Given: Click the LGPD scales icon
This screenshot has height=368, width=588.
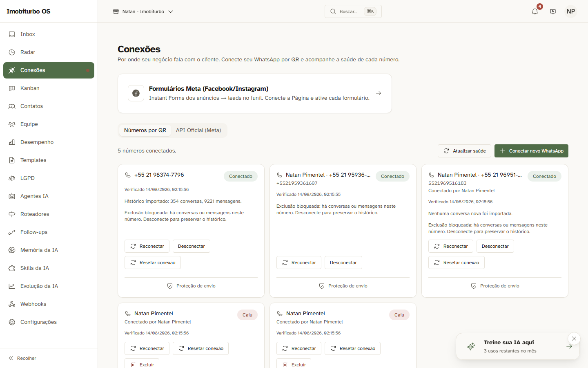Looking at the screenshot, I should 12,178.
